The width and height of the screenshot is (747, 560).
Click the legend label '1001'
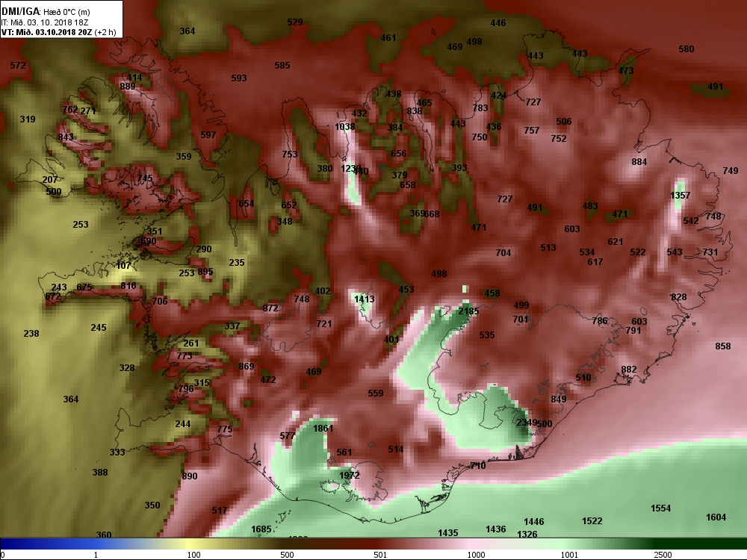pos(569,555)
